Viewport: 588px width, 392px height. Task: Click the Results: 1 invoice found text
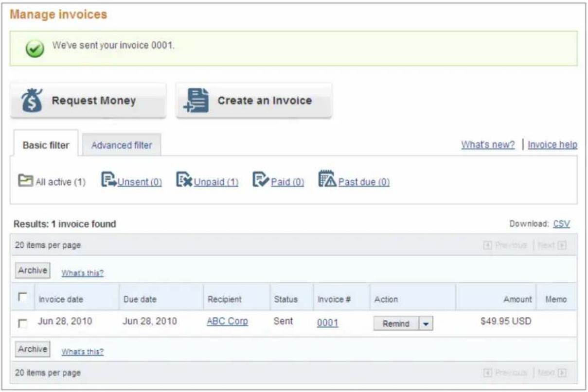[x=65, y=224]
